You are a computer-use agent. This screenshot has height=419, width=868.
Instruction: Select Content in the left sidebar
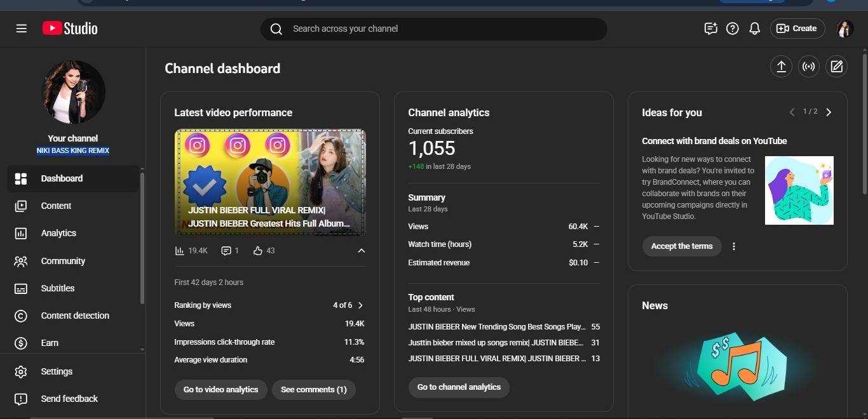tap(56, 206)
